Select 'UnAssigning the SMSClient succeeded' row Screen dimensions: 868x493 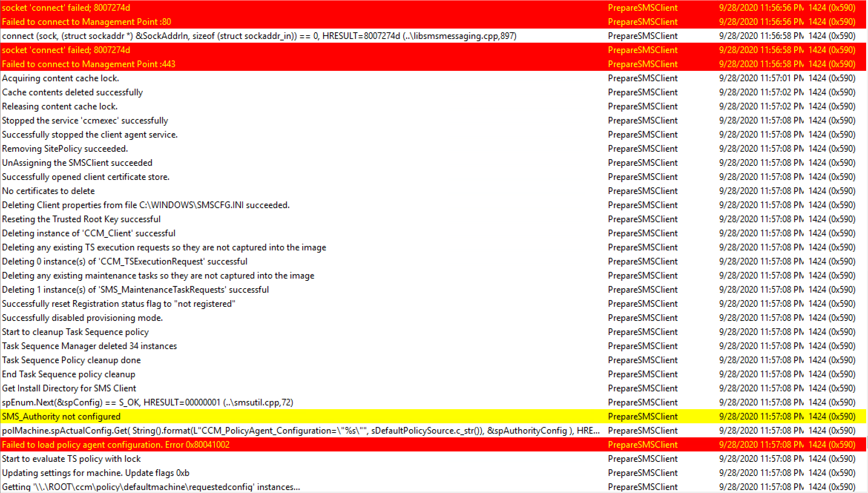(x=77, y=162)
